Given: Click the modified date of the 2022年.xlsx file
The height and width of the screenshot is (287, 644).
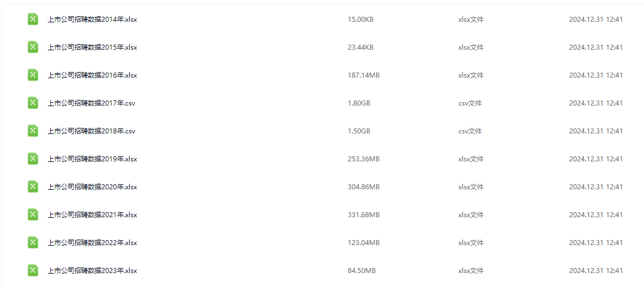Looking at the screenshot, I should (x=595, y=243).
